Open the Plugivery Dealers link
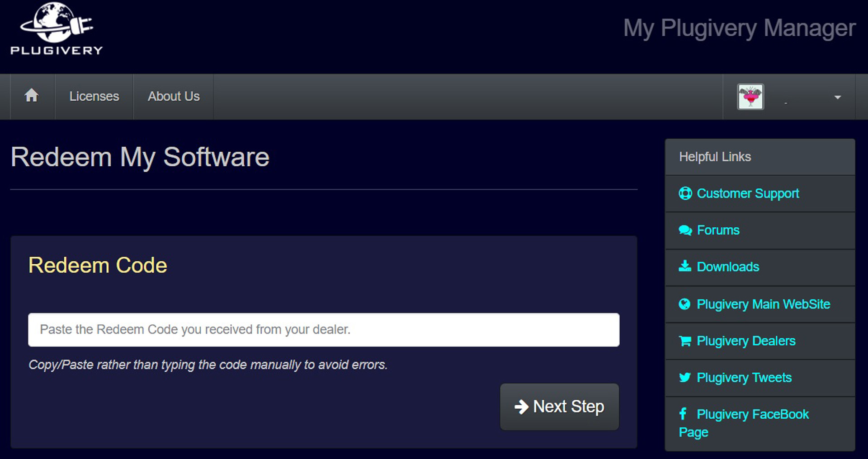This screenshot has width=868, height=459. coord(746,341)
